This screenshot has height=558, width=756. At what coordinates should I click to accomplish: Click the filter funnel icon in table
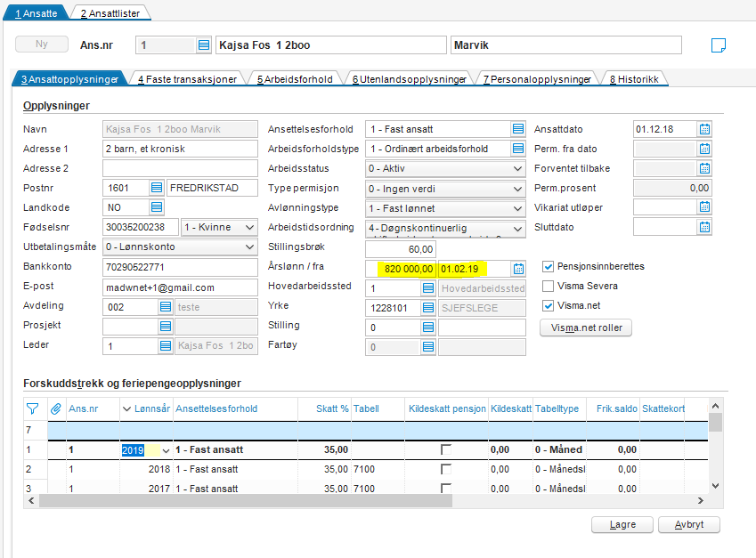(33, 409)
